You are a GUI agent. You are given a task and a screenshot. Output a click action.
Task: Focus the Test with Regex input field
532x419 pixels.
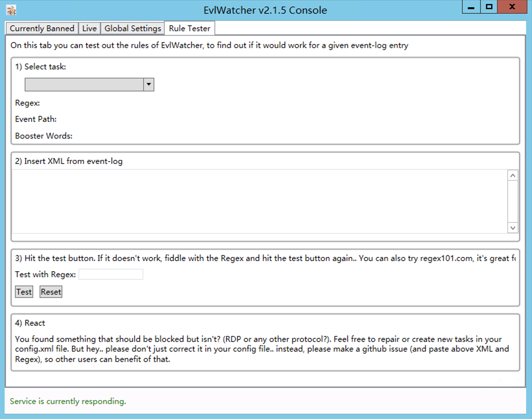click(x=111, y=274)
